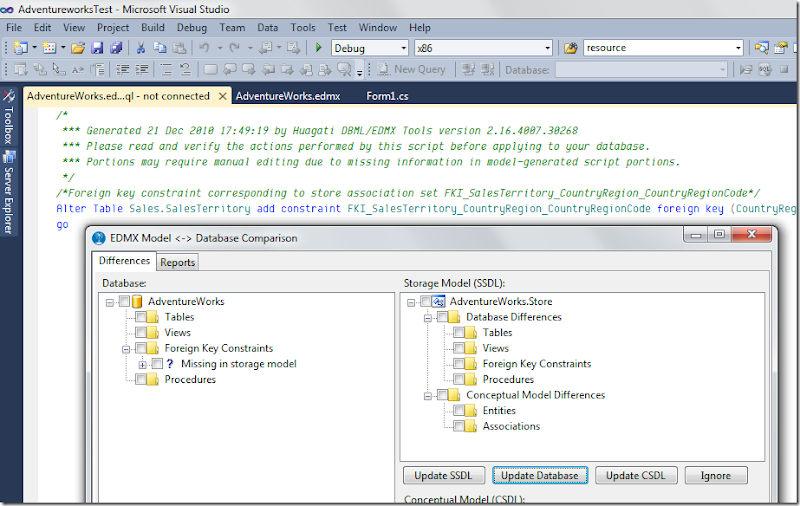Click the Find in Files icon

[x=571, y=48]
